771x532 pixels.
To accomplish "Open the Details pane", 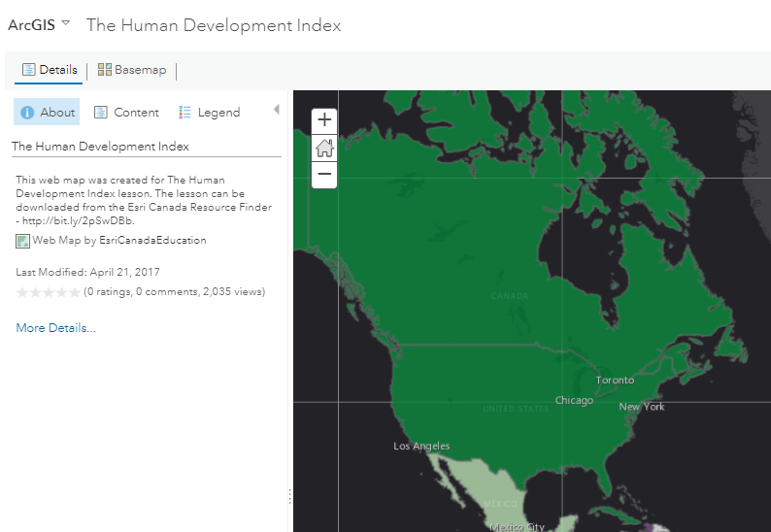I will pyautogui.click(x=50, y=70).
